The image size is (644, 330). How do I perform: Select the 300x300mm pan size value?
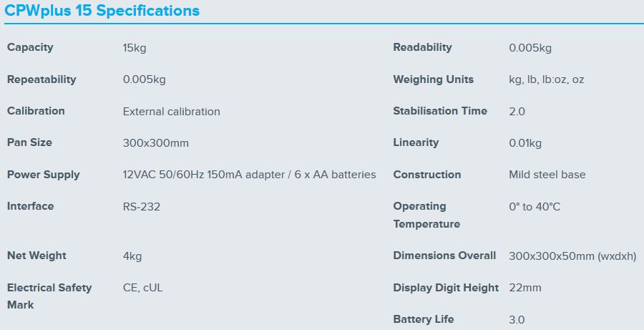pyautogui.click(x=156, y=143)
